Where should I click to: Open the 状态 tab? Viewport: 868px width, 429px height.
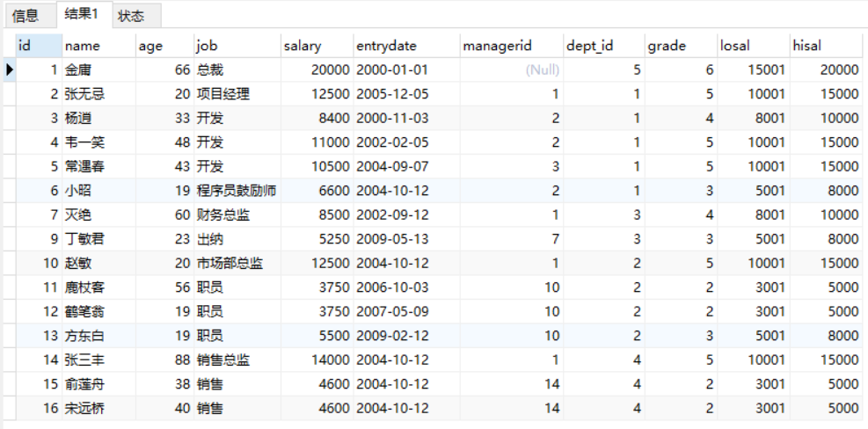136,16
